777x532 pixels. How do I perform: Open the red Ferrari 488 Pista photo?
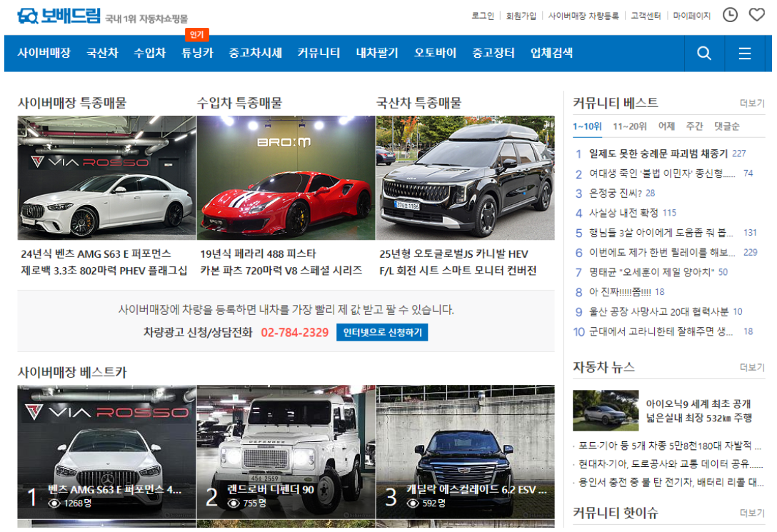coord(286,178)
